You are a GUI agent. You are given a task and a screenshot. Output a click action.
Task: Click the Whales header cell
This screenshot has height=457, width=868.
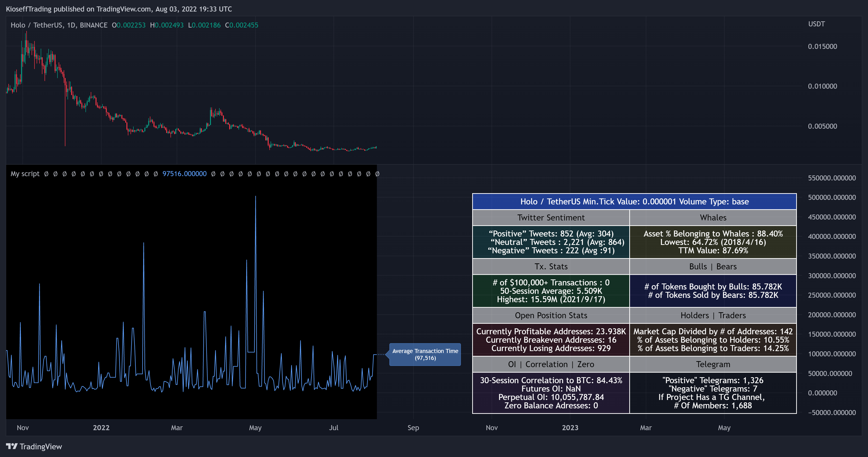pos(713,218)
